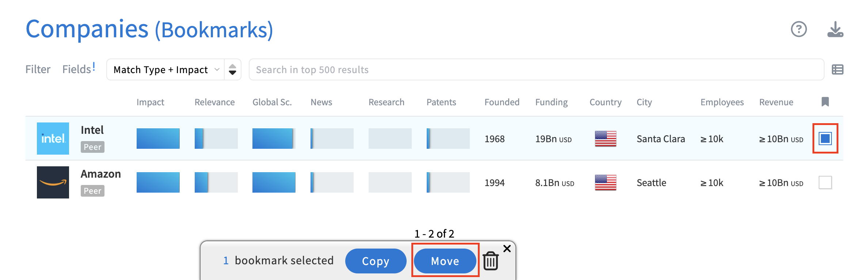Click the USA flag in Amazon row
The width and height of the screenshot is (868, 280).
tap(605, 183)
